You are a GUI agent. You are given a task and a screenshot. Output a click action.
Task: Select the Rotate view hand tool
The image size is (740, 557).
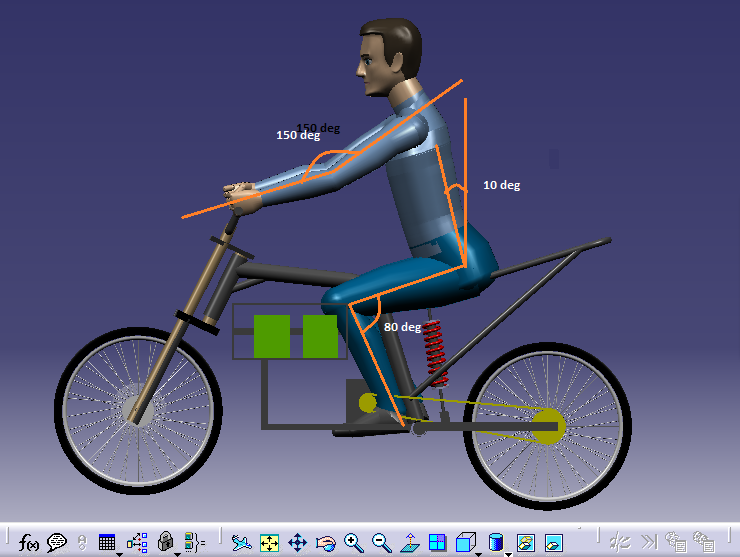(326, 543)
